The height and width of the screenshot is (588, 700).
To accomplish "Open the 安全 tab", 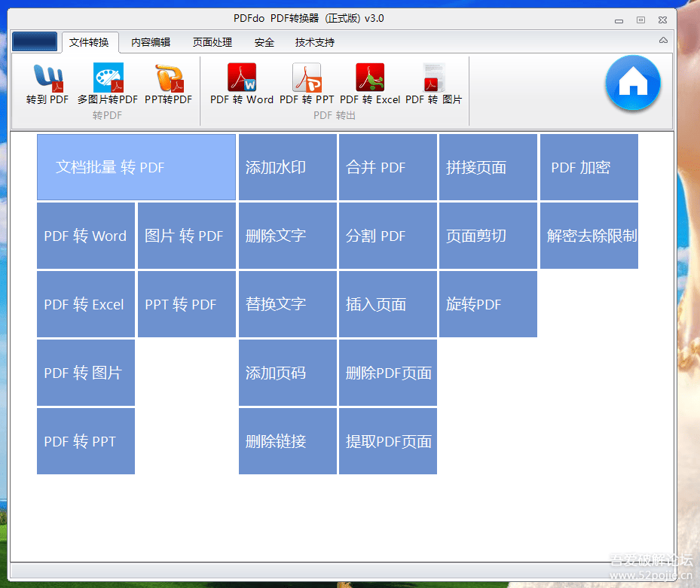I will 264,42.
